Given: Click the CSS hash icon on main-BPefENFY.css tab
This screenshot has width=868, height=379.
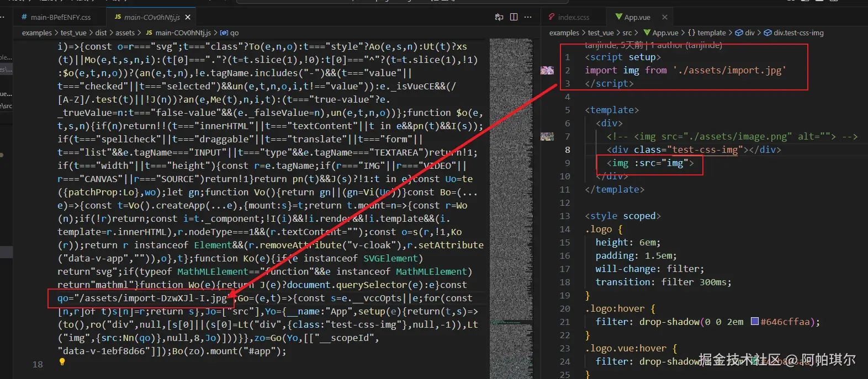Looking at the screenshot, I should 24,17.
